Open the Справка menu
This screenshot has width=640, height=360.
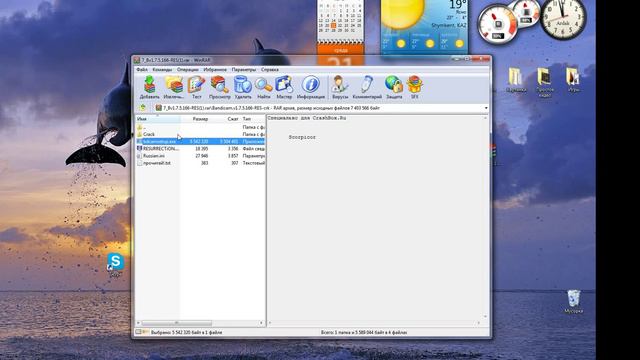(x=270, y=70)
